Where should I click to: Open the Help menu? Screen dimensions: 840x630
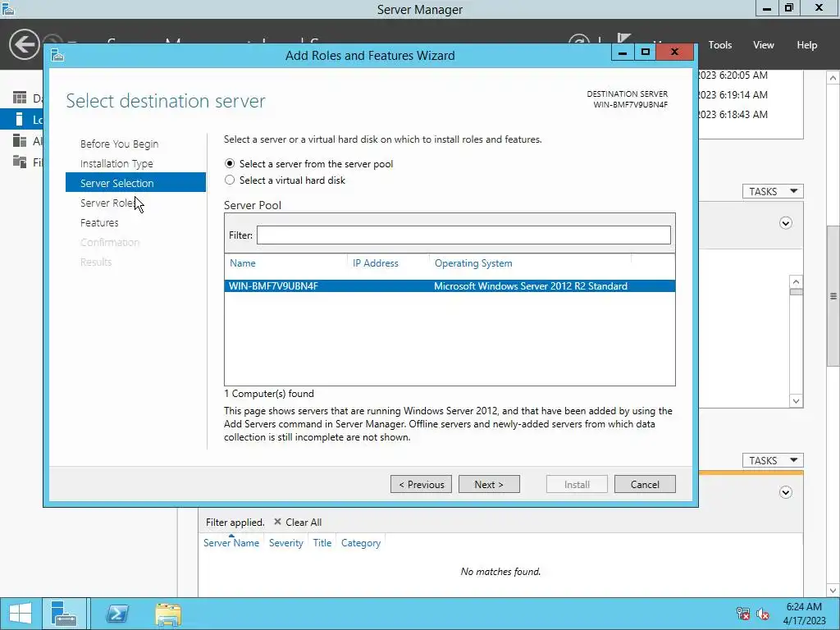coord(807,45)
